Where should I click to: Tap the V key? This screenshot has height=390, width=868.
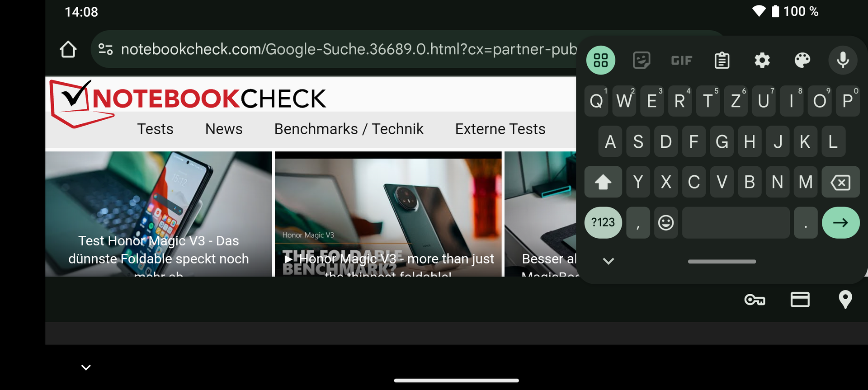click(722, 182)
